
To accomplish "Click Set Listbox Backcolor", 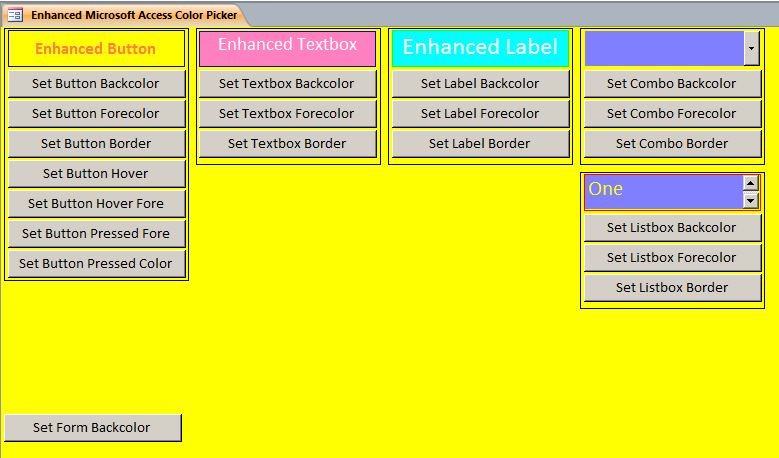I will (673, 228).
